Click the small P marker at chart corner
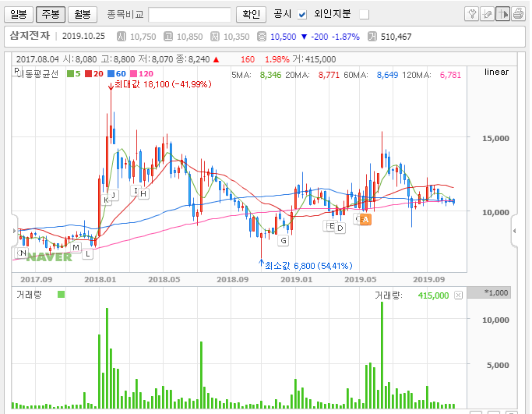The width and height of the screenshot is (532, 414). 16,71
